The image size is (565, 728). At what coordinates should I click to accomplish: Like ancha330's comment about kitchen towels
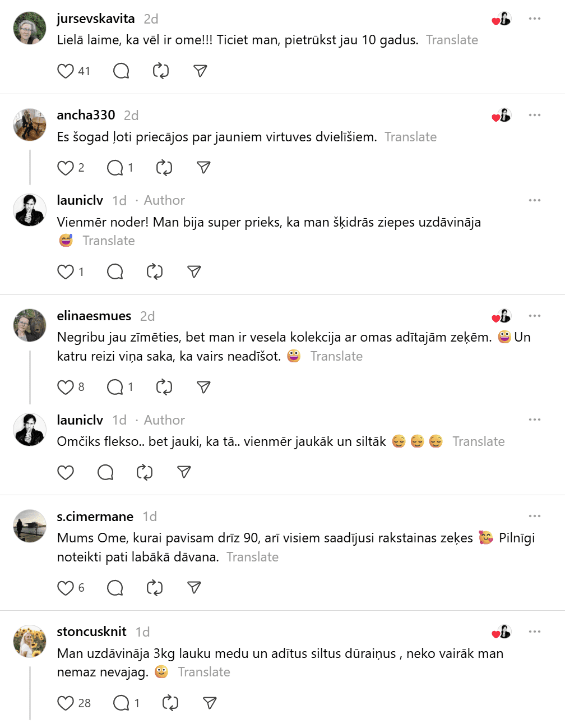[x=66, y=168]
